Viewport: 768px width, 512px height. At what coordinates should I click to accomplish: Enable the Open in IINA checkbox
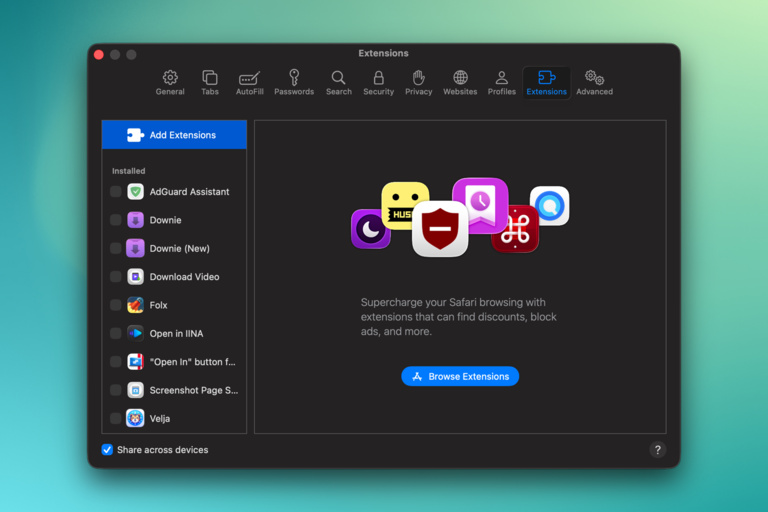pyautogui.click(x=116, y=334)
